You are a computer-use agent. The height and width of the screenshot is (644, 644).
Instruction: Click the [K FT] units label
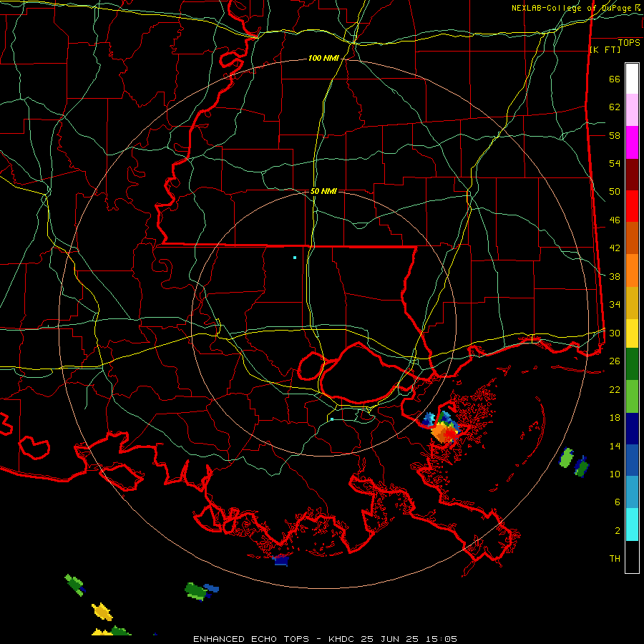click(x=605, y=49)
